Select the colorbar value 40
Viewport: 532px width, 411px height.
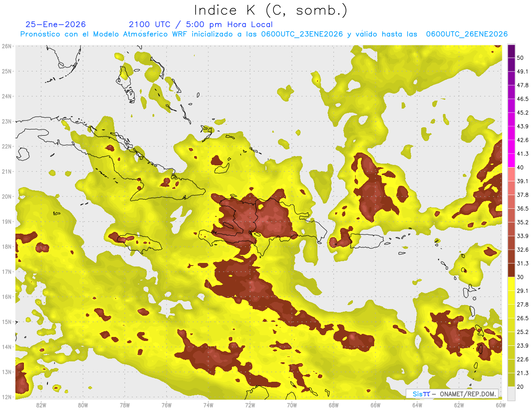tap(520, 168)
